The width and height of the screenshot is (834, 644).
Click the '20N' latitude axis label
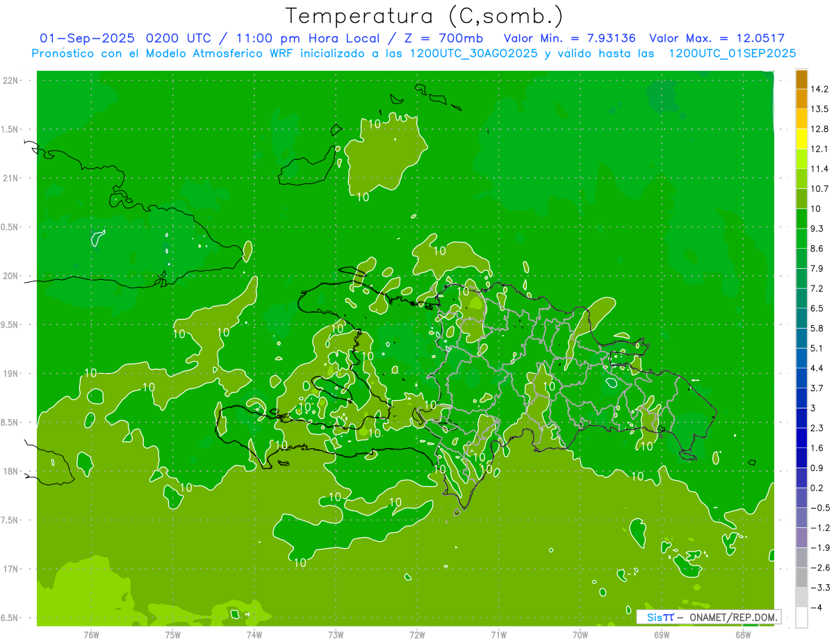click(10, 276)
